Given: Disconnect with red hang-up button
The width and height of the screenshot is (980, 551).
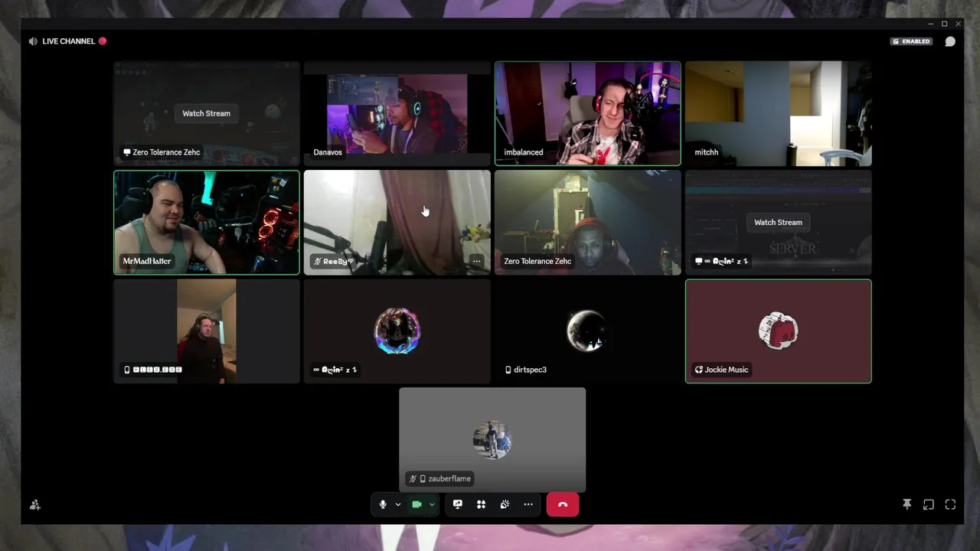Looking at the screenshot, I should click(563, 504).
